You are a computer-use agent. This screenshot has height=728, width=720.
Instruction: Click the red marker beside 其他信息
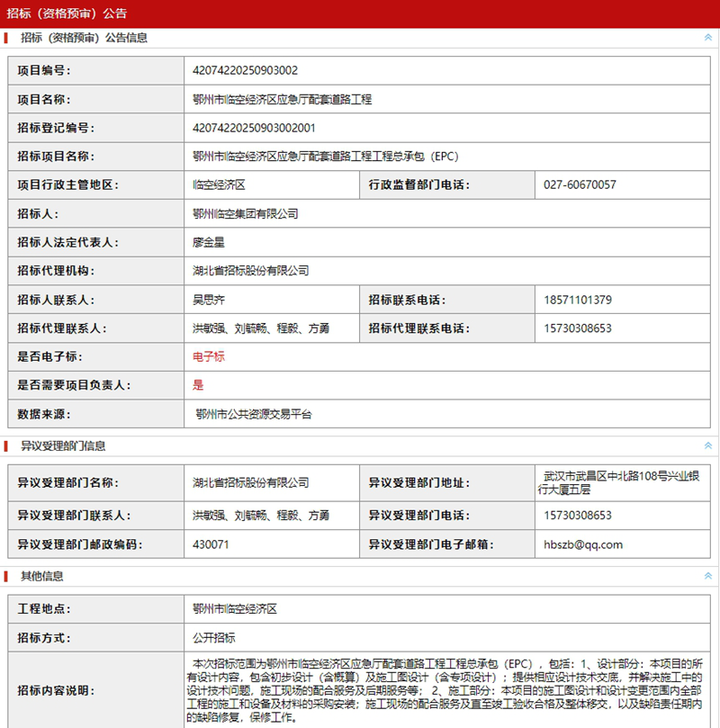tap(7, 576)
